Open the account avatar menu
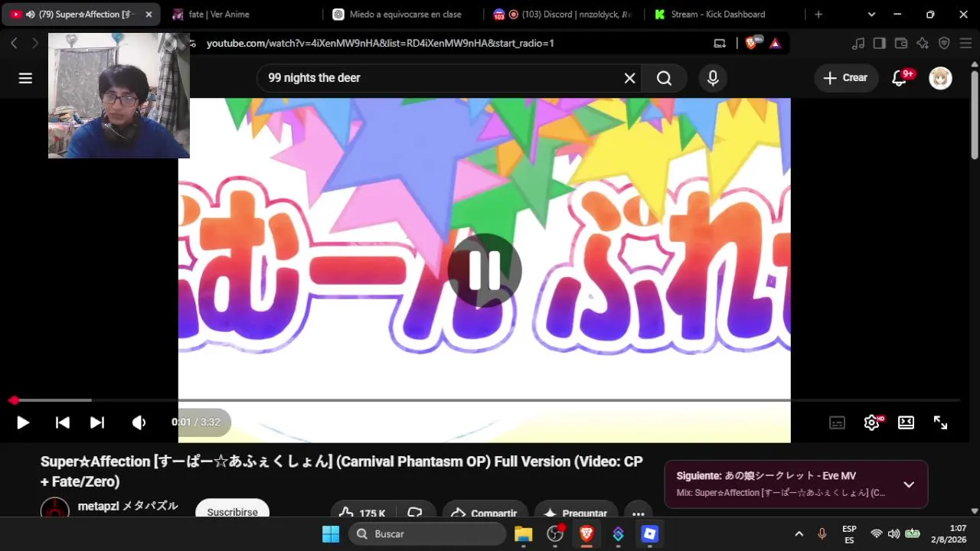980x551 pixels. (940, 78)
